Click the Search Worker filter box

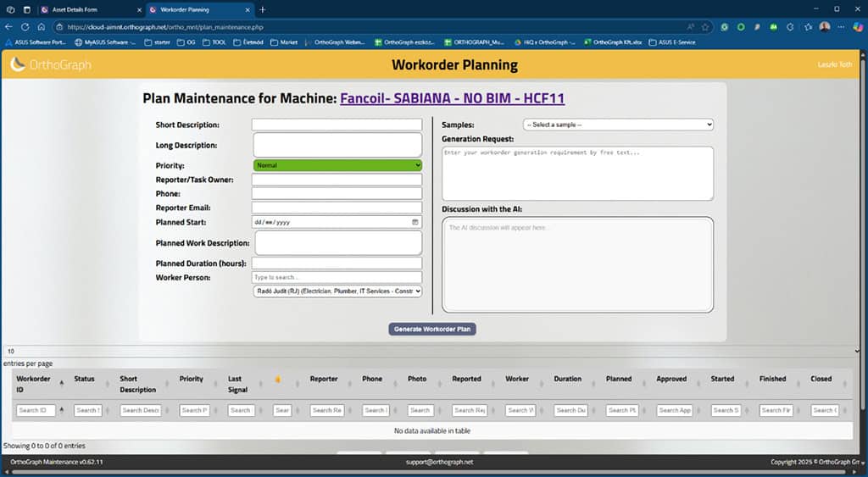point(520,410)
